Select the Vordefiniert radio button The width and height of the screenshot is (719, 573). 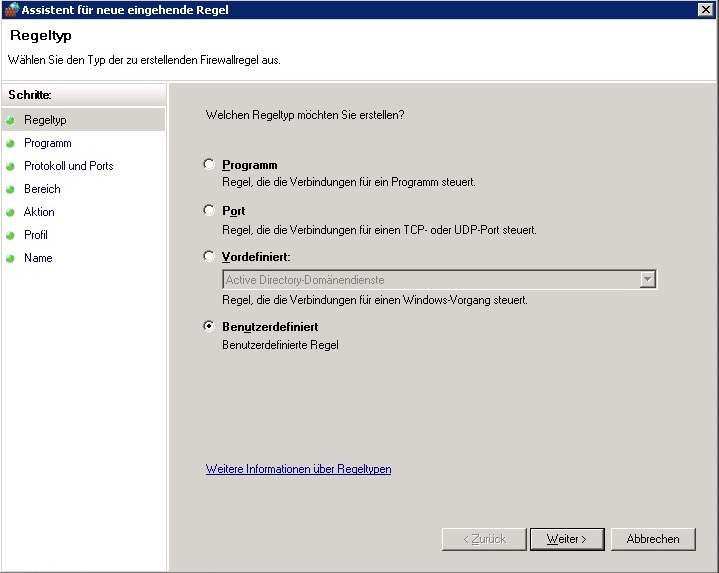point(209,256)
